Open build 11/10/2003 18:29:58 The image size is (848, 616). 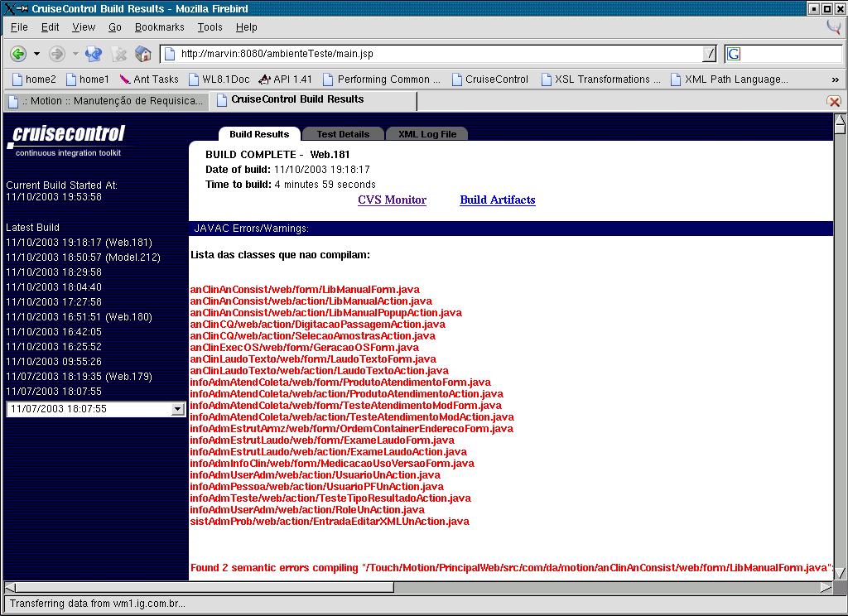(54, 272)
